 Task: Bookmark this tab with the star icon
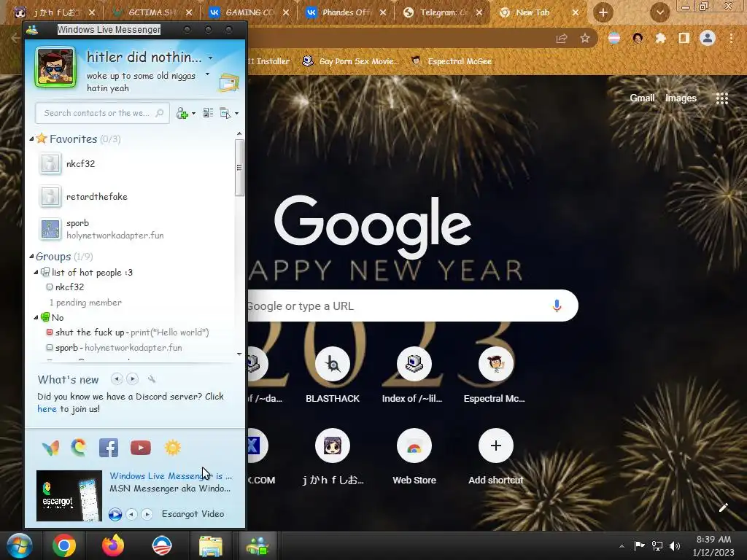coord(585,39)
